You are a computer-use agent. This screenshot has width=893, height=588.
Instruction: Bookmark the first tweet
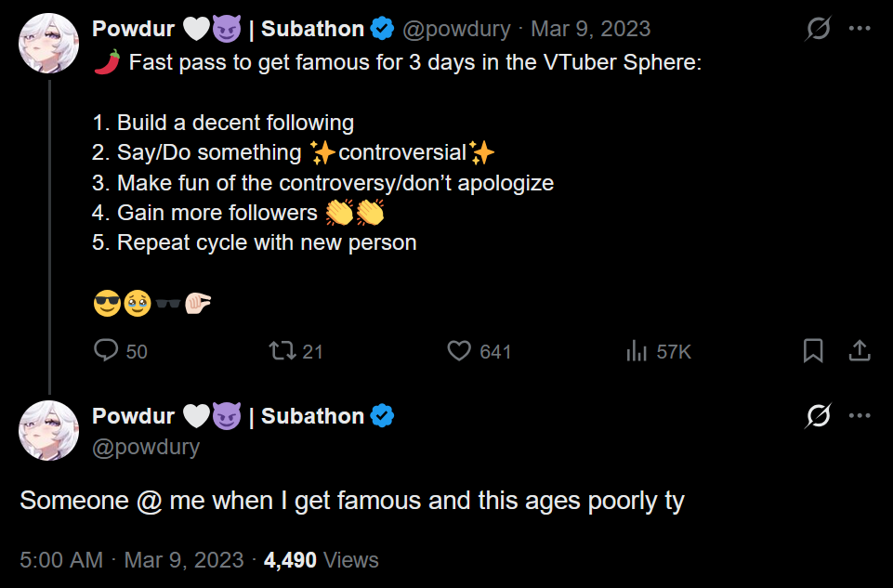pos(813,350)
